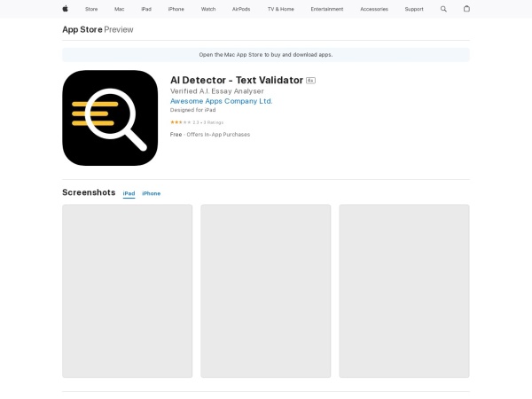Click the star rating icons
532x399 pixels.
point(180,121)
